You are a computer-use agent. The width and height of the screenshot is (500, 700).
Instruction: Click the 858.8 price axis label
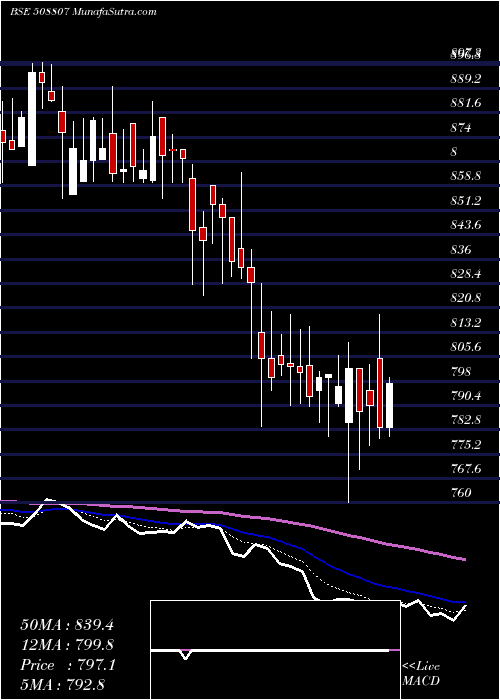pyautogui.click(x=466, y=176)
